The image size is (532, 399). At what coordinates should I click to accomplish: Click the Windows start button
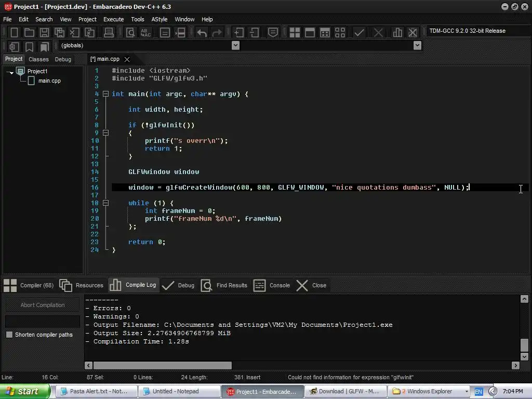click(24, 392)
